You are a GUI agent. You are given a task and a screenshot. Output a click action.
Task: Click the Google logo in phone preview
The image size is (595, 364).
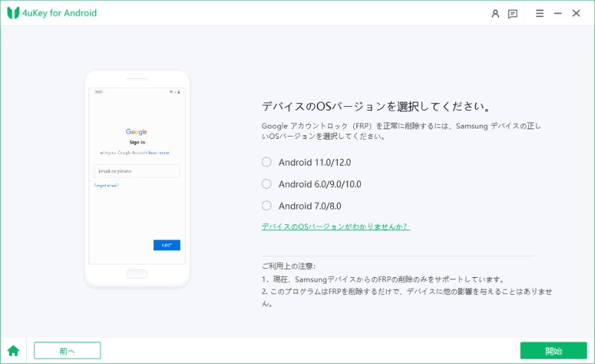pyautogui.click(x=136, y=131)
